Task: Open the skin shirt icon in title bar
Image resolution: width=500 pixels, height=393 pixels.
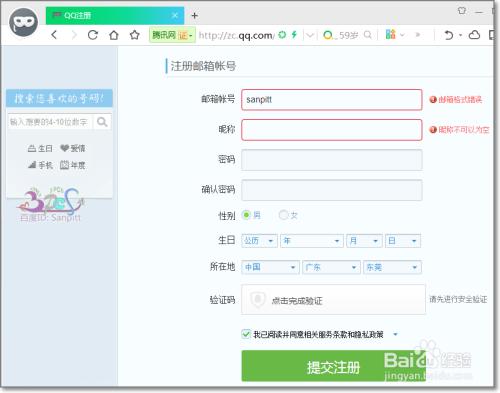Action: pos(462,11)
